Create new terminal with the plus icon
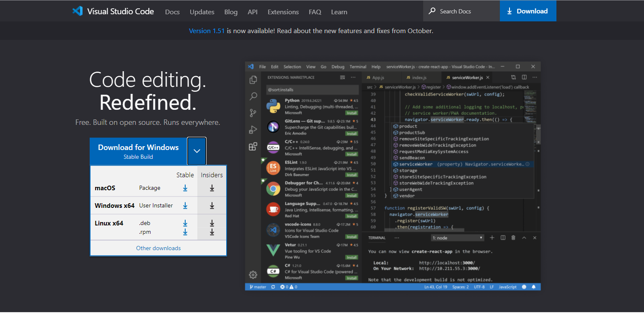 tap(492, 238)
